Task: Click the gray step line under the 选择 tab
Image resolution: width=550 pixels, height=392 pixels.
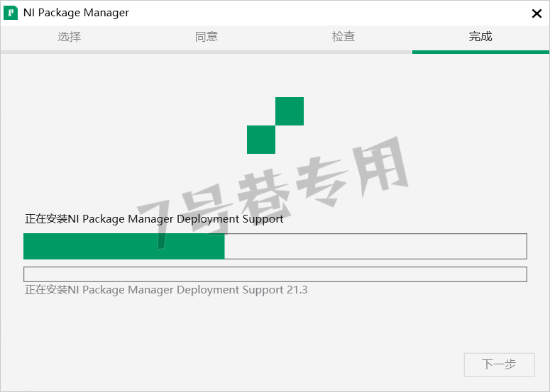Action: tap(70, 52)
